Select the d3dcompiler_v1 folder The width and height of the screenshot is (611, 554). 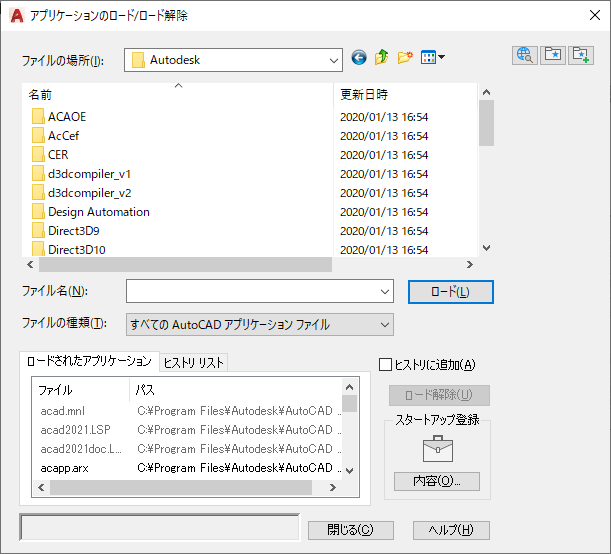[81, 174]
